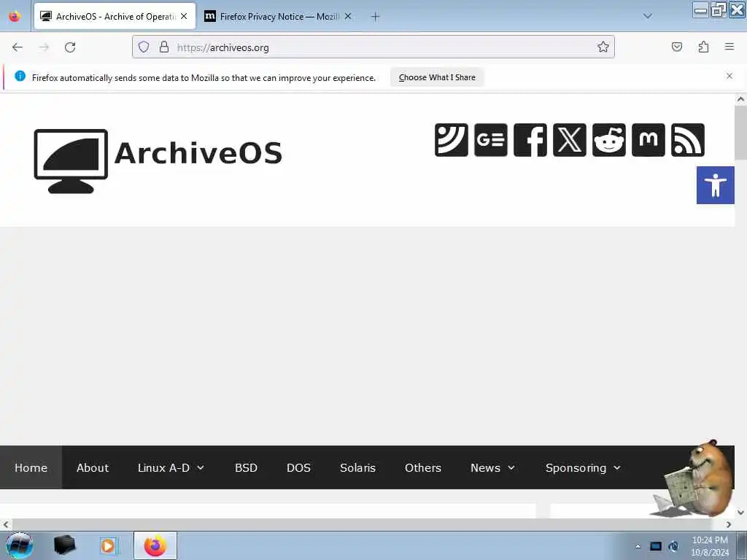Open tray monitor display icon
Screen dimensions: 747x560
tap(656, 546)
